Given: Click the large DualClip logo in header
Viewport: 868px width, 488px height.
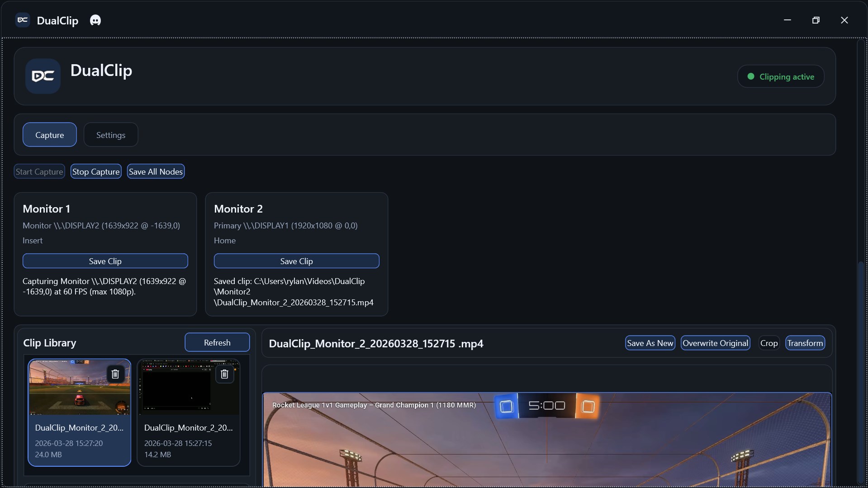Looking at the screenshot, I should (x=43, y=76).
